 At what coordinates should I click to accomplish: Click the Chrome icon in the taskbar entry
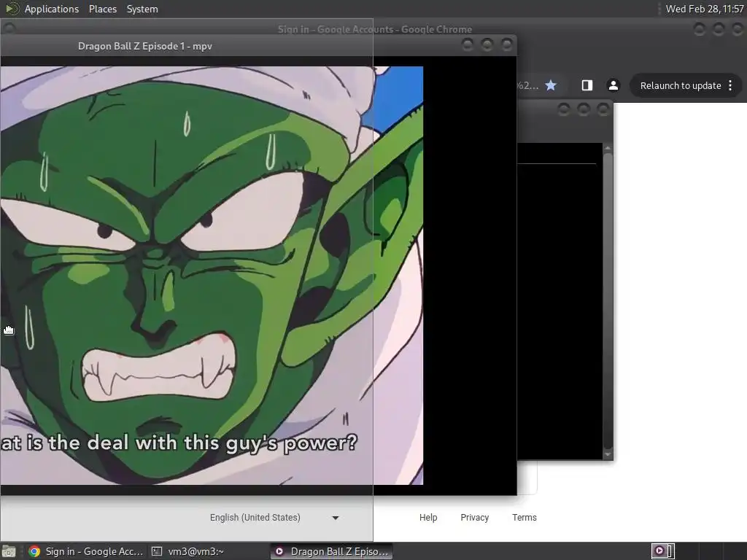coord(34,551)
